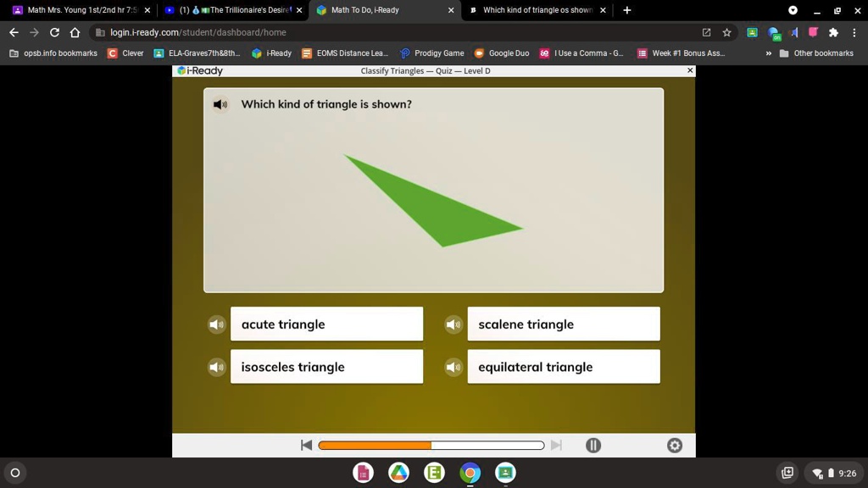Play audio for the scalene triangle answer
Viewport: 868px width, 488px height.
click(x=453, y=324)
